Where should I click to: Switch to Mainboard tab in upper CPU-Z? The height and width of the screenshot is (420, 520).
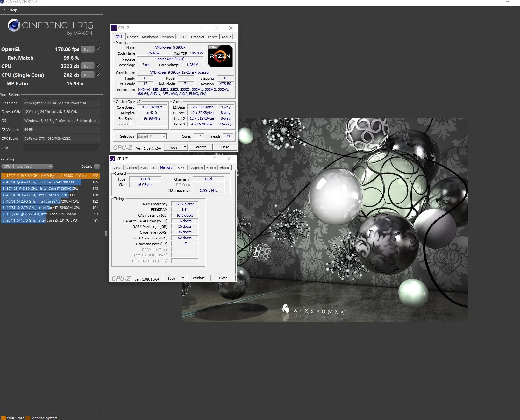tap(150, 37)
